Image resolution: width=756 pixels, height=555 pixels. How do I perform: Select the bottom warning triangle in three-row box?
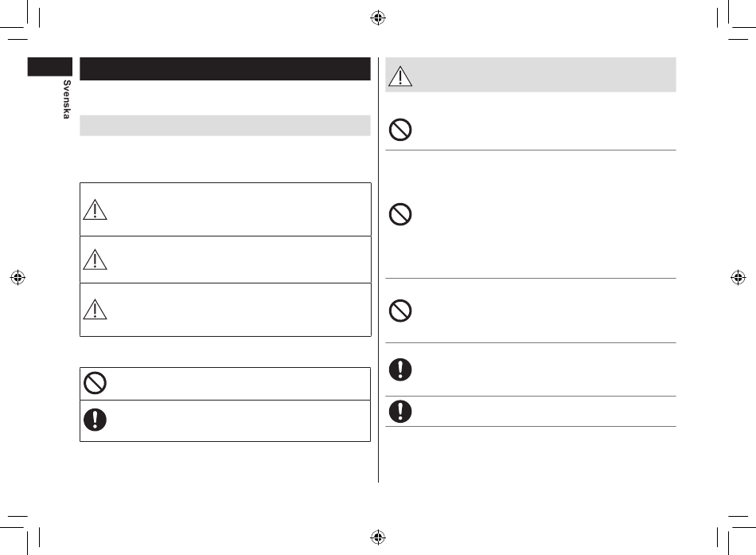click(x=95, y=310)
